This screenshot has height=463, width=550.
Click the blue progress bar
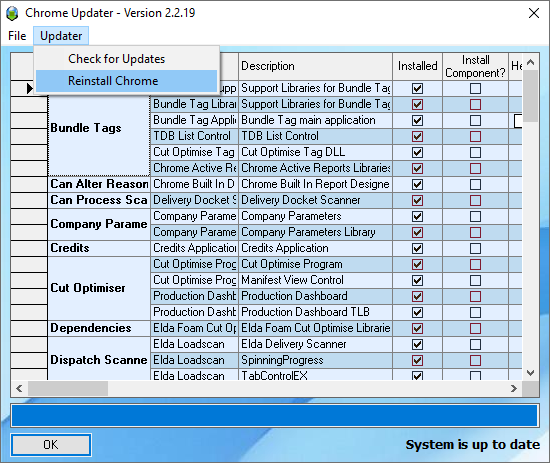click(275, 416)
